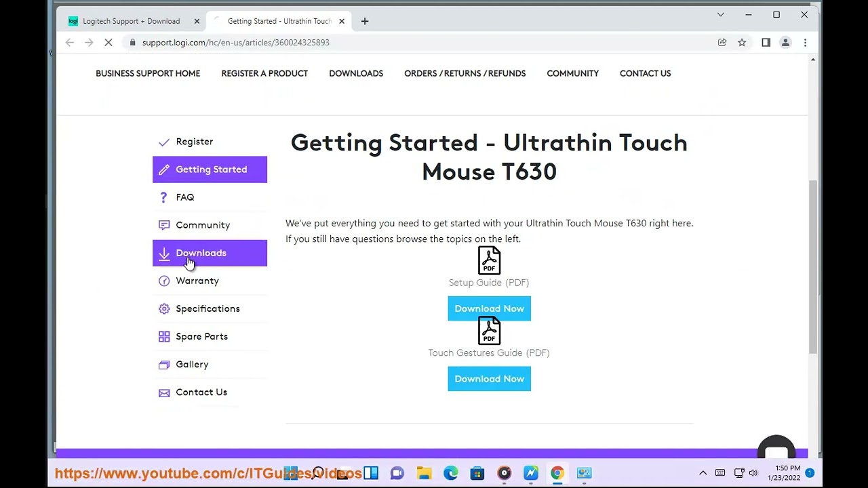Screen dimensions: 868x488
Task: Open the Downloads sidebar link
Action: (x=210, y=253)
